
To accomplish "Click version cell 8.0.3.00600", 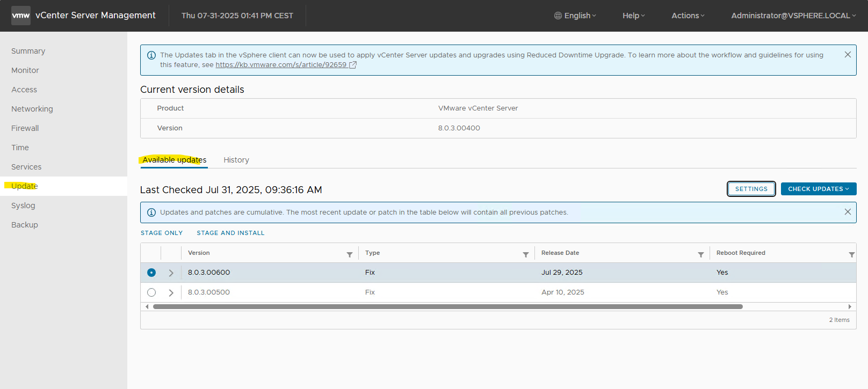I will (x=209, y=273).
